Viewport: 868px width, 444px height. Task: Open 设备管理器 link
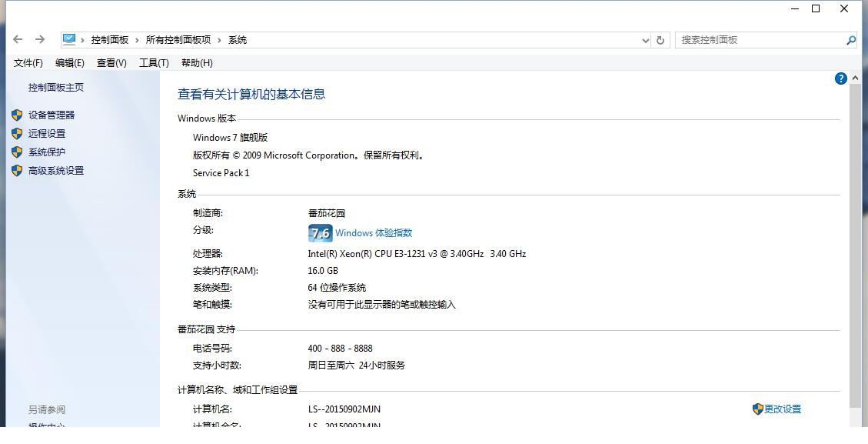point(52,115)
